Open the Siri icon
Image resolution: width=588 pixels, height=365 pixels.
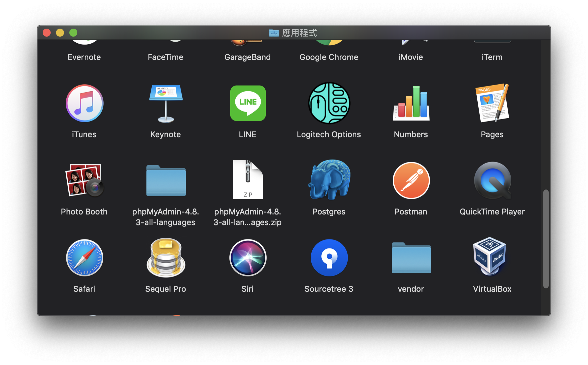point(248,258)
